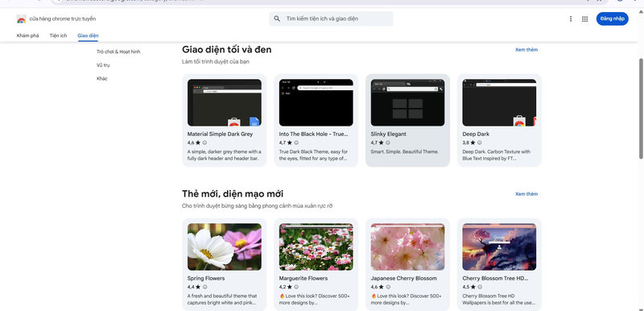Click the Marguerite Flowers title
Viewport: 644px width, 311px height.
click(x=303, y=279)
